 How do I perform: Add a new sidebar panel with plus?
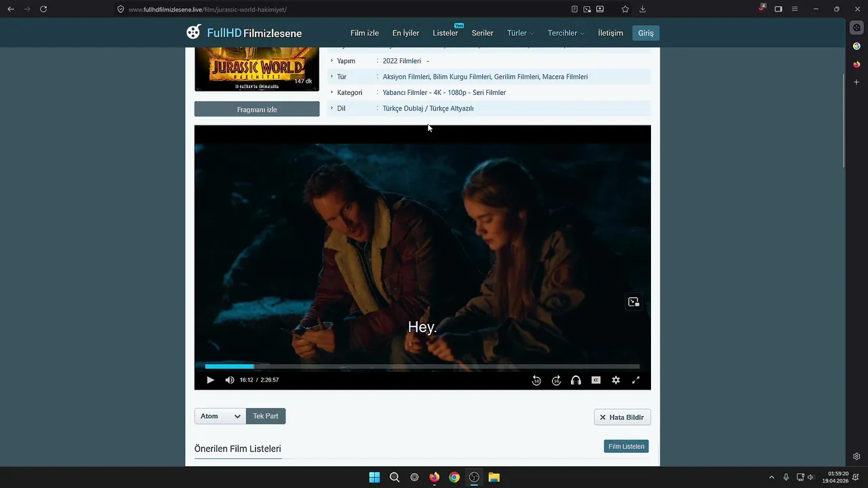point(856,82)
